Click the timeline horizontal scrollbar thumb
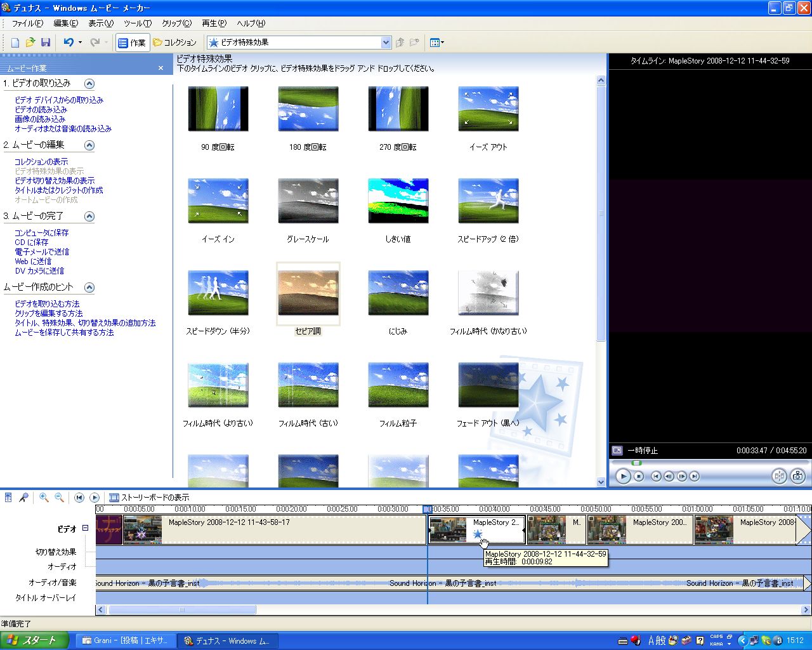812x650 pixels. [182, 610]
